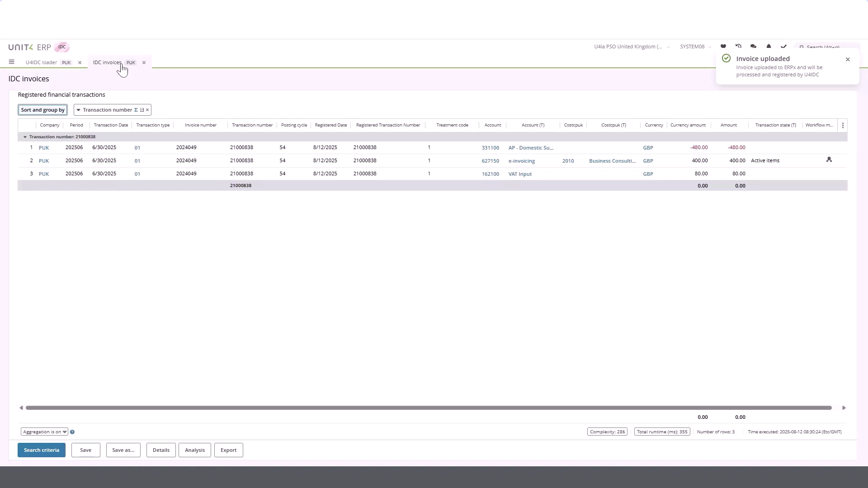Remove the Transaction number sort criterion
This screenshot has width=868, height=488.
tap(147, 110)
